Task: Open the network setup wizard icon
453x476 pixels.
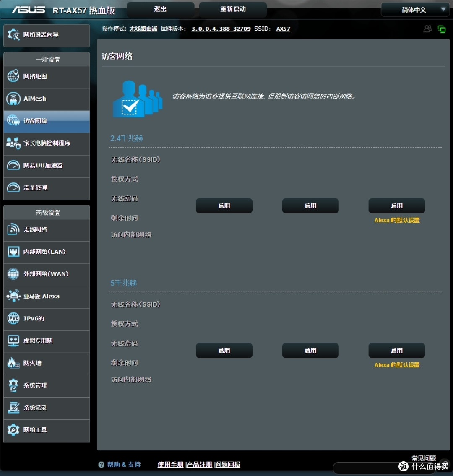Action: tap(13, 35)
